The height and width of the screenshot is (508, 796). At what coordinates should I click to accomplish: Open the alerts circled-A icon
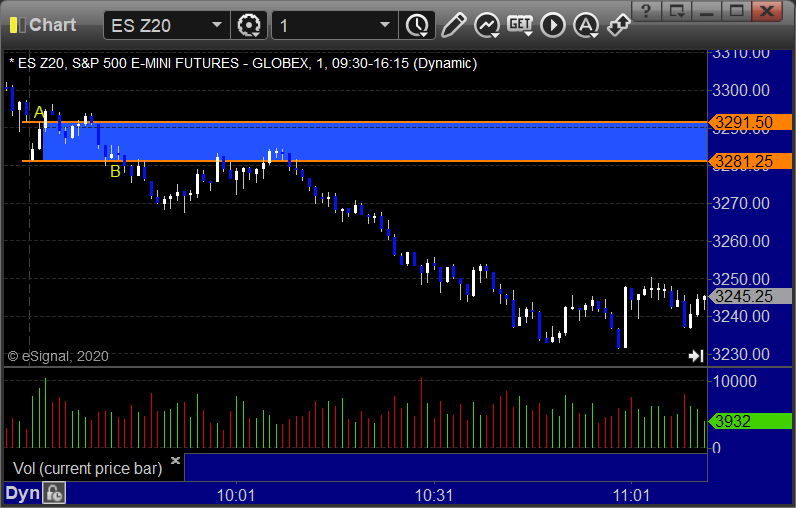coord(586,25)
